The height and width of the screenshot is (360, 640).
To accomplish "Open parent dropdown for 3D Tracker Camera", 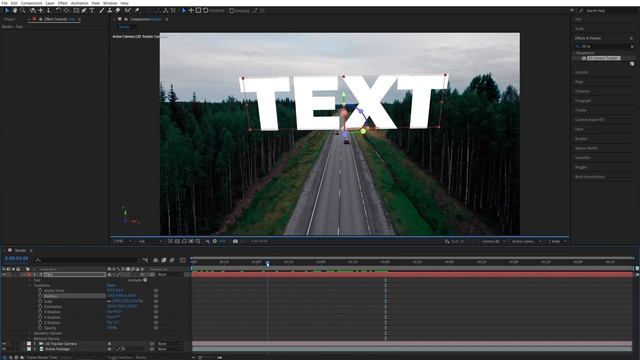I will [x=170, y=344].
